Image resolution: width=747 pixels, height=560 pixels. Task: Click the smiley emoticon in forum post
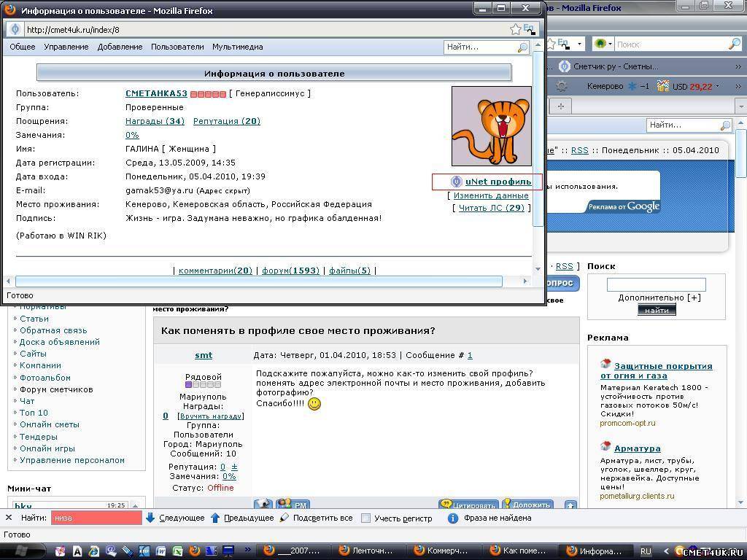point(314,404)
